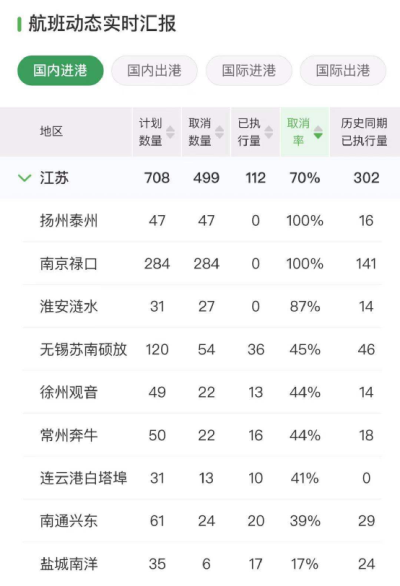Select the 南京禄口 airport row
This screenshot has height=586, width=400.
pos(202,263)
